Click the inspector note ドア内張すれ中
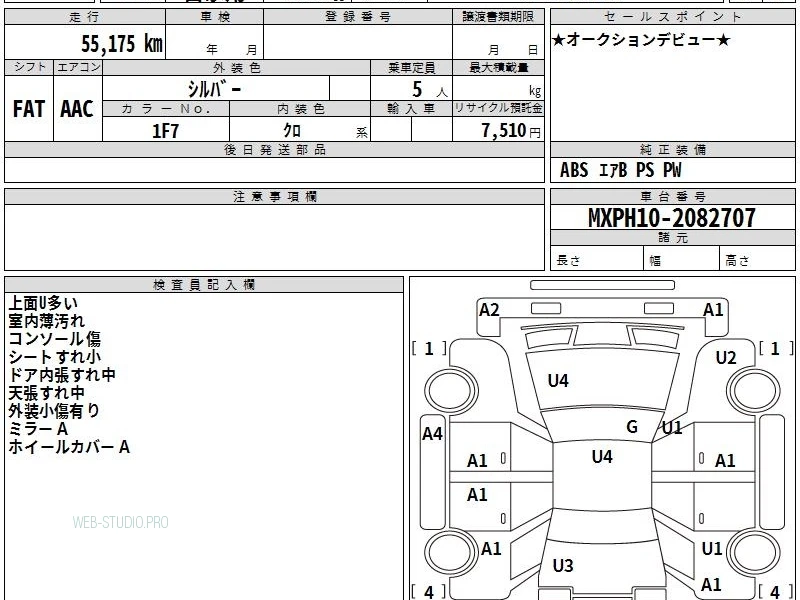 62,375
